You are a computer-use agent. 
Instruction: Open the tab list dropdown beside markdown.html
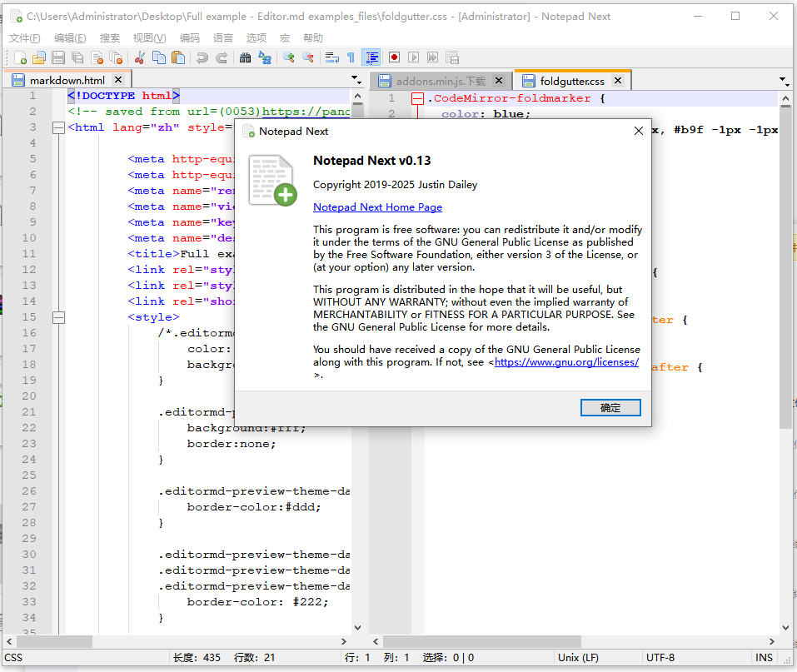[357, 81]
